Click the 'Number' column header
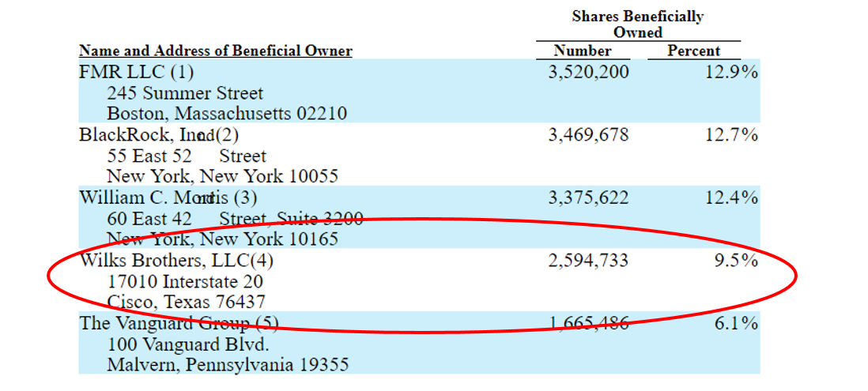The width and height of the screenshot is (868, 391). (x=583, y=51)
